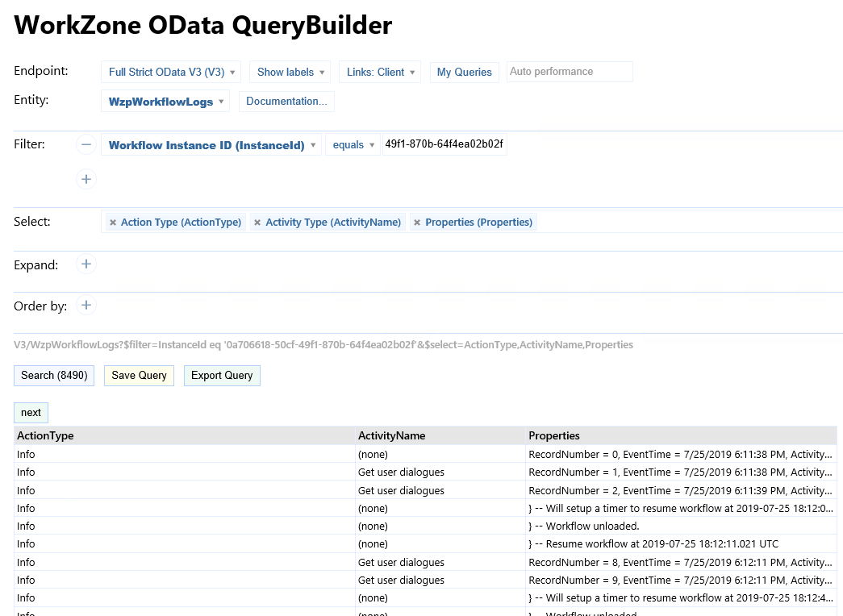
Task: Expand the Links: Client dropdown
Action: [x=379, y=73]
